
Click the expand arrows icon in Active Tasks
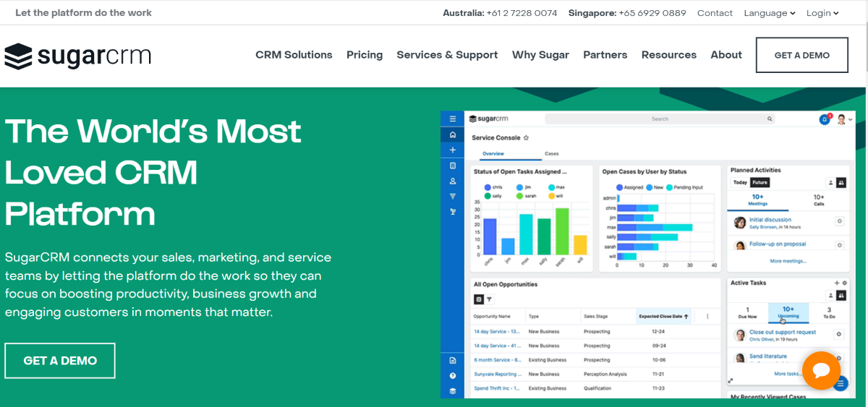[x=731, y=380]
